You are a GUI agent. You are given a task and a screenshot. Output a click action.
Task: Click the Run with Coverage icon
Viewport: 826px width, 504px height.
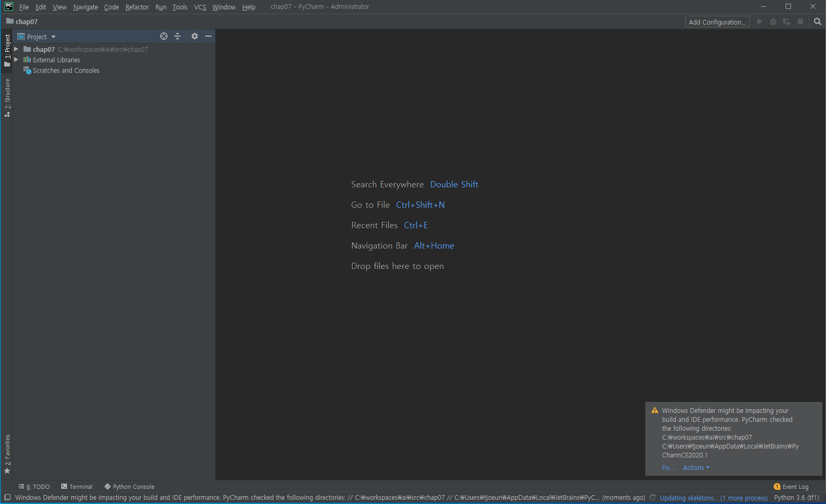coord(787,21)
